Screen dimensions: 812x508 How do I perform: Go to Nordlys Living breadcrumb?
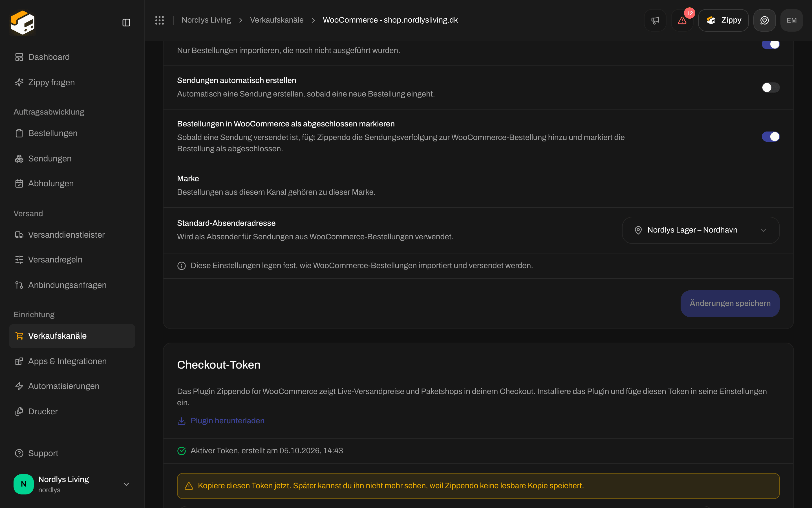pyautogui.click(x=206, y=20)
